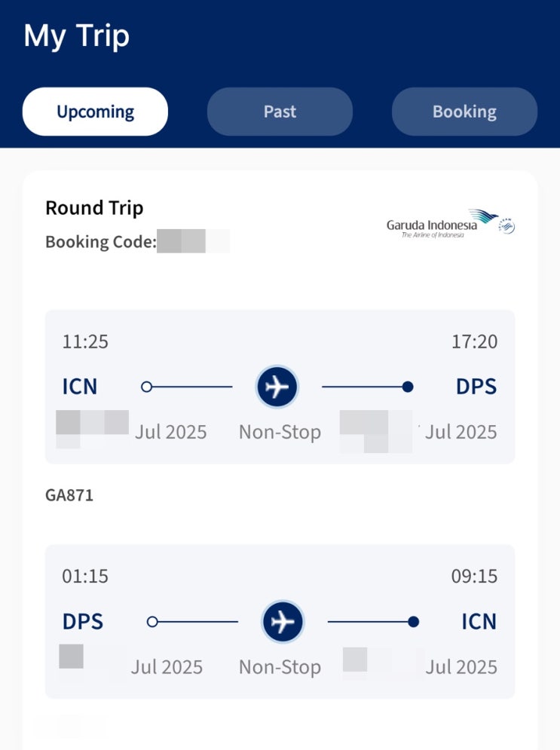Image resolution: width=560 pixels, height=750 pixels.
Task: Tap the Round Trip heading
Action: 94,208
